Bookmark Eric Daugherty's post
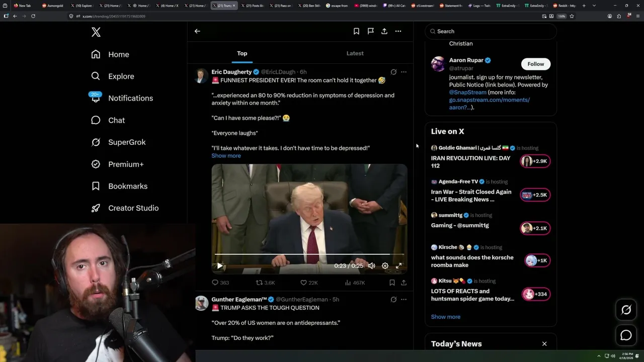 (392, 283)
